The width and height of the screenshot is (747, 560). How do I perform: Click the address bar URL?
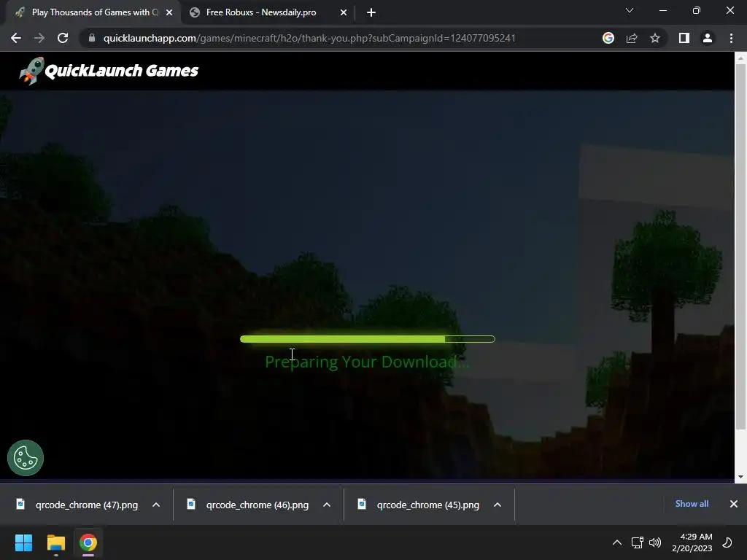click(309, 38)
